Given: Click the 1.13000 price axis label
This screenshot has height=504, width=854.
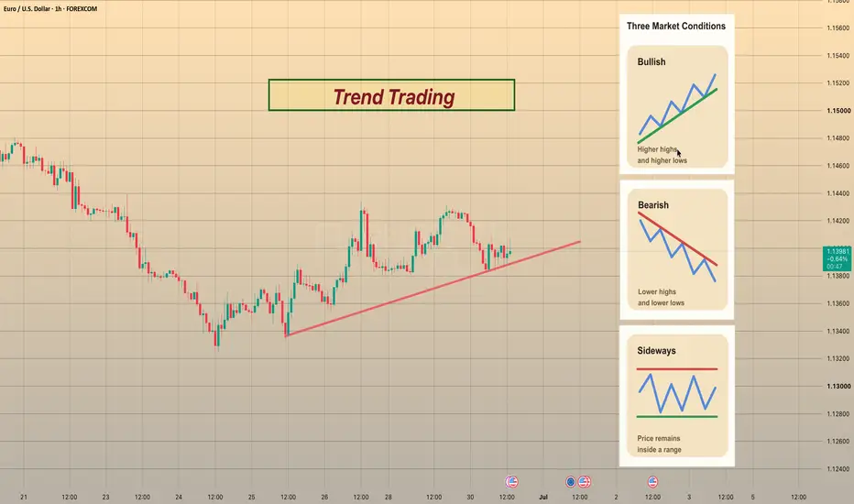Looking at the screenshot, I should [x=838, y=387].
